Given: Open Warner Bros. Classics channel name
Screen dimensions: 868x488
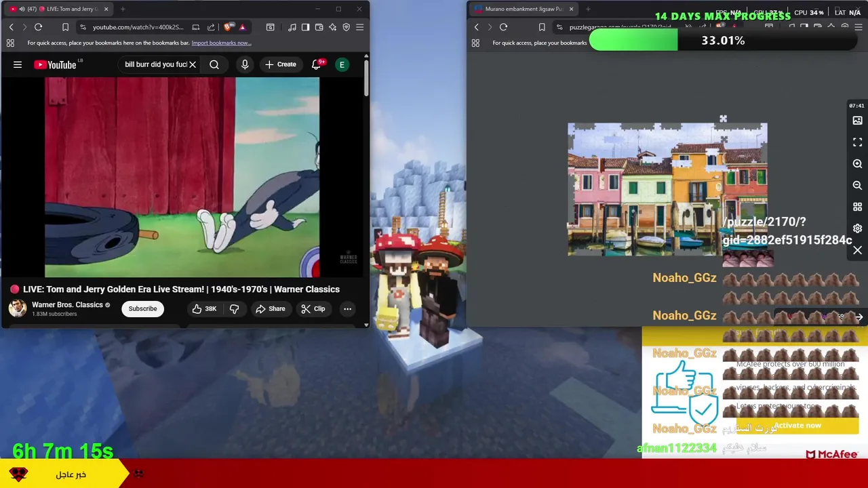Looking at the screenshot, I should 67,305.
